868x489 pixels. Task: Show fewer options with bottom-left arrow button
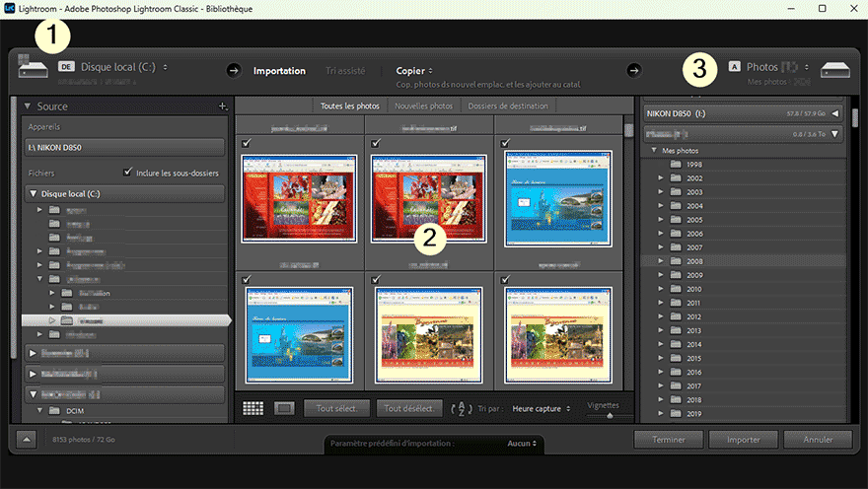click(26, 440)
